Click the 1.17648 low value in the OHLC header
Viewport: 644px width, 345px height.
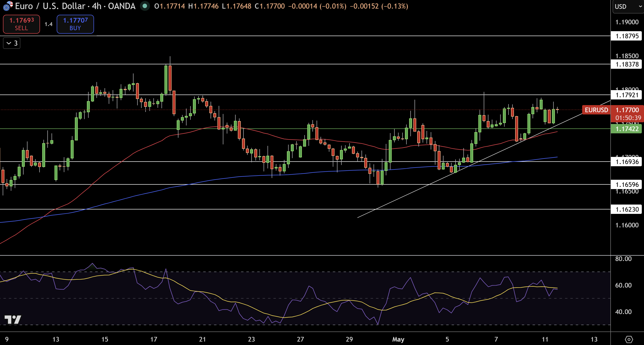239,6
